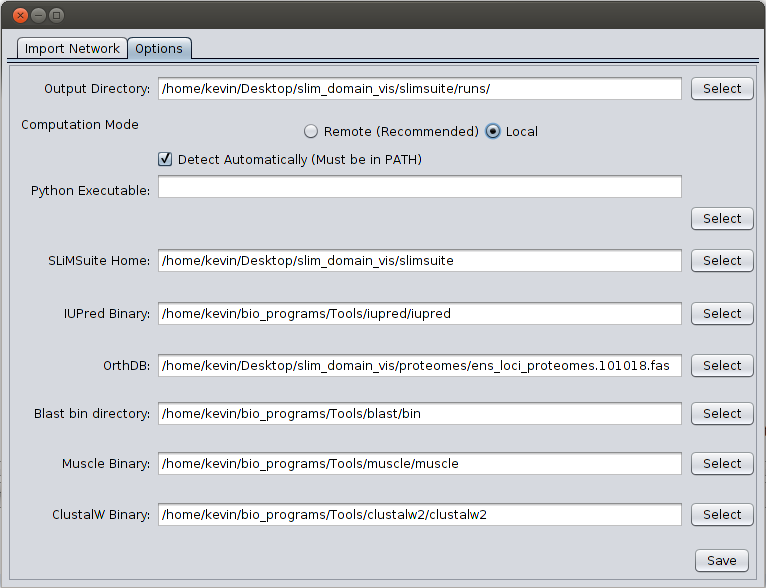The width and height of the screenshot is (766, 588).
Task: Browse for SLiMSuite Home with Select
Action: (721, 260)
